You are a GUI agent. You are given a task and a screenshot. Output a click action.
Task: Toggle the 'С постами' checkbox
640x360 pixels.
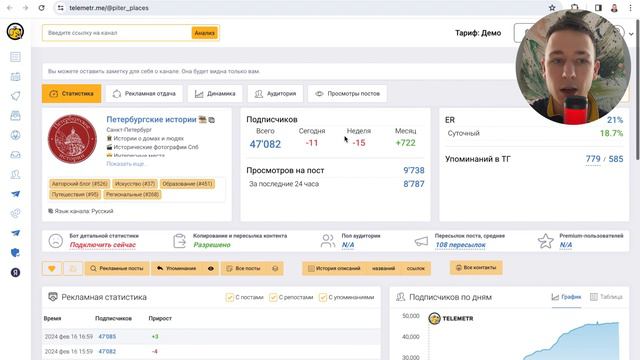229,298
